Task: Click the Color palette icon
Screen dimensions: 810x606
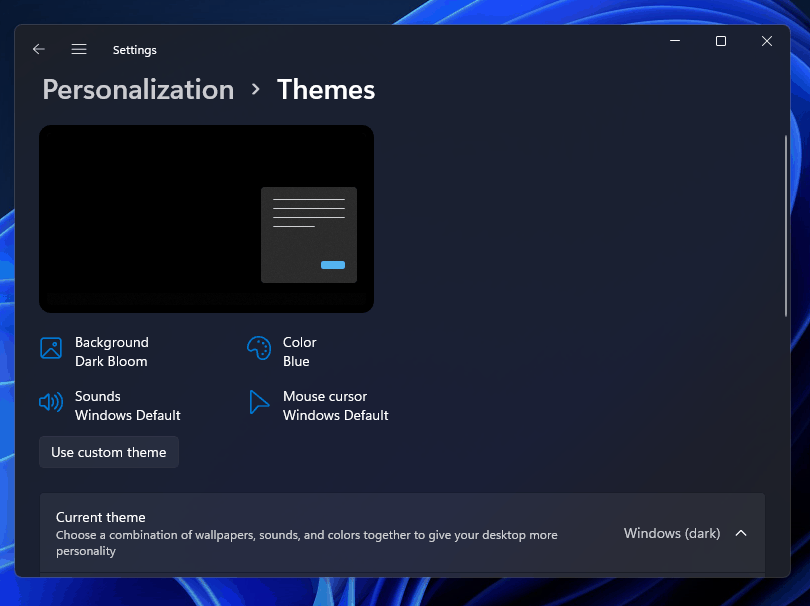Action: (x=259, y=348)
